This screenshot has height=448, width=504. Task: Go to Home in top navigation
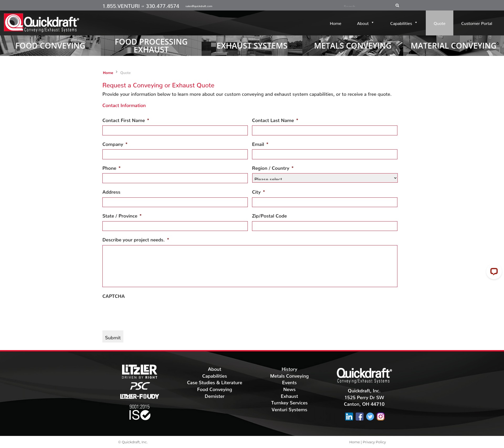335,24
